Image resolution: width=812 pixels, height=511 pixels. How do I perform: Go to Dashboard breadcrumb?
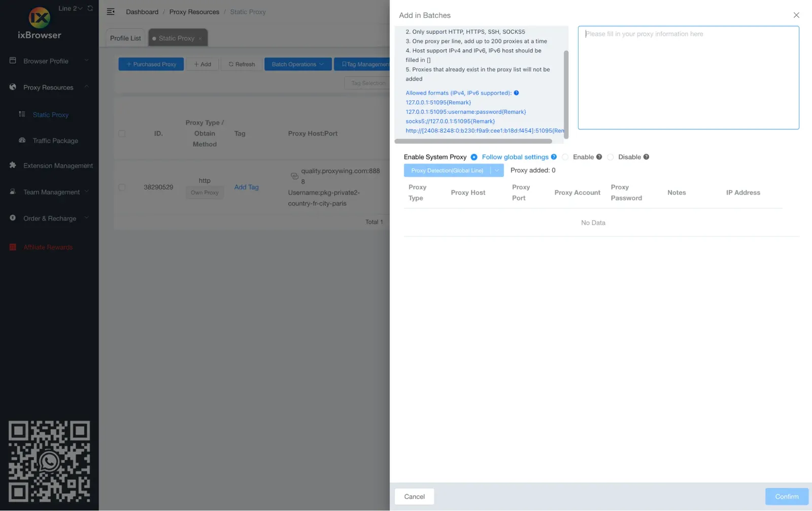pos(142,12)
